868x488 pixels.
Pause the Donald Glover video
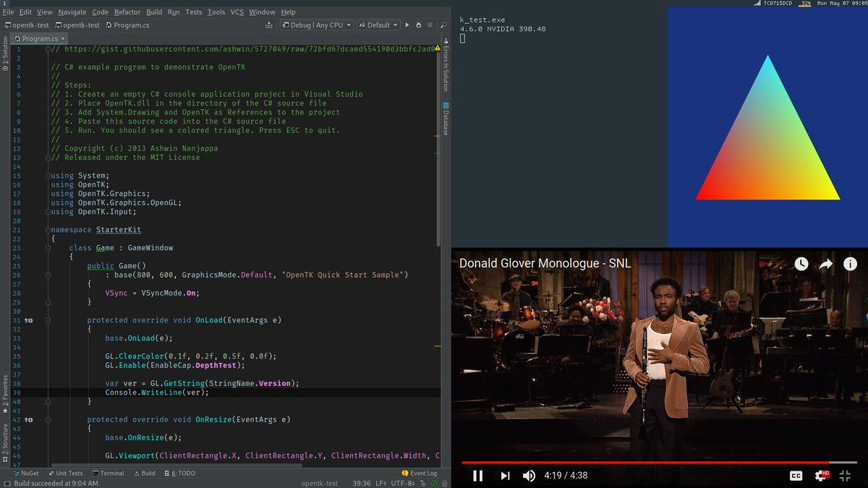click(x=477, y=475)
